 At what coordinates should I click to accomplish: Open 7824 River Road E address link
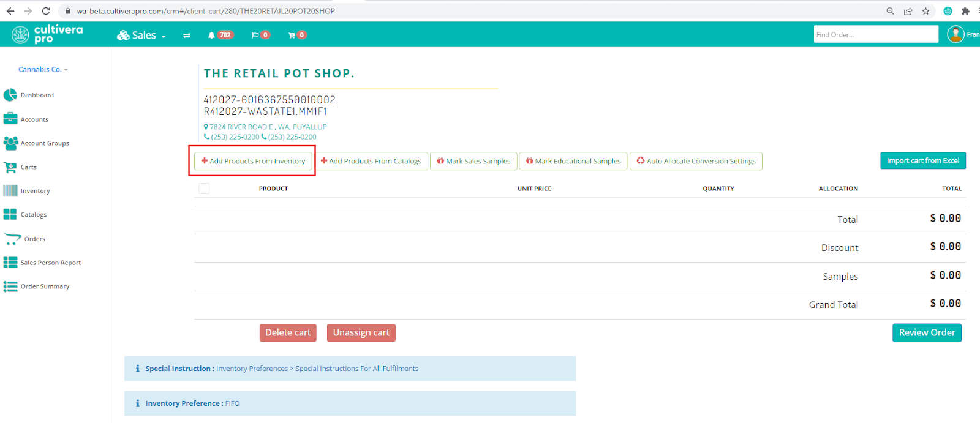coord(268,127)
